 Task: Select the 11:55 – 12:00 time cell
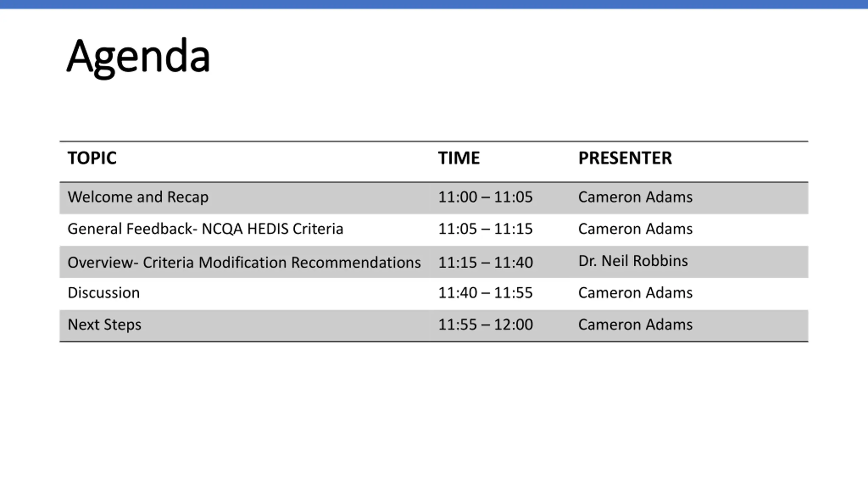486,325
